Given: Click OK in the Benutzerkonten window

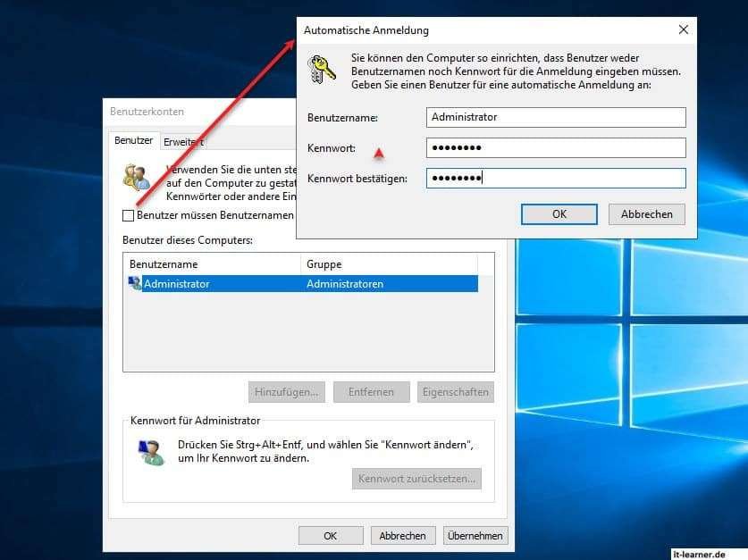Looking at the screenshot, I should (x=330, y=535).
